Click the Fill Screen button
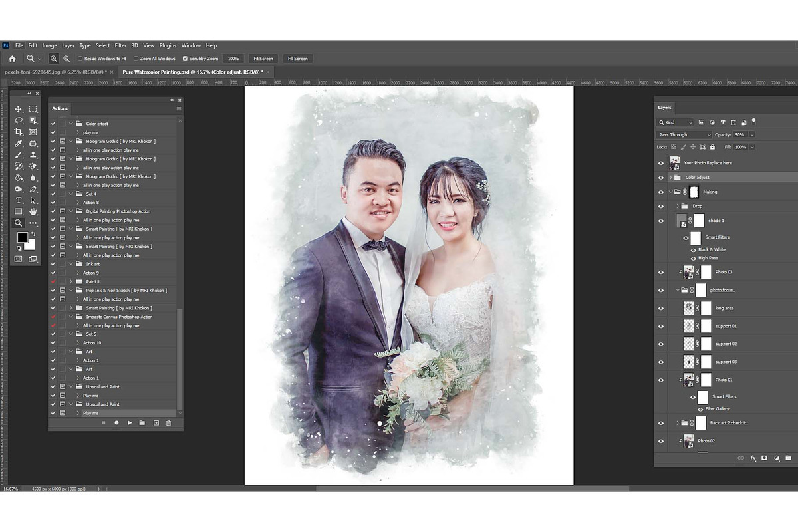The height and width of the screenshot is (532, 798). [x=297, y=59]
